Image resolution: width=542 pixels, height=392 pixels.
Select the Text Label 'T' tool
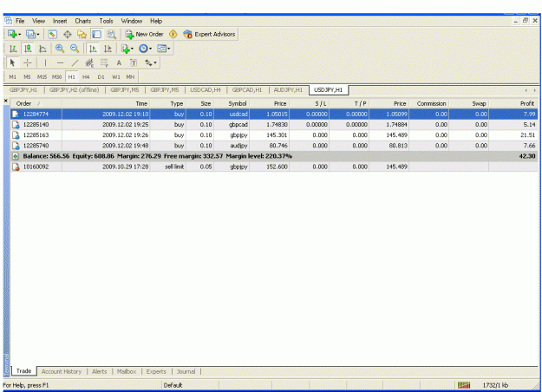click(134, 62)
